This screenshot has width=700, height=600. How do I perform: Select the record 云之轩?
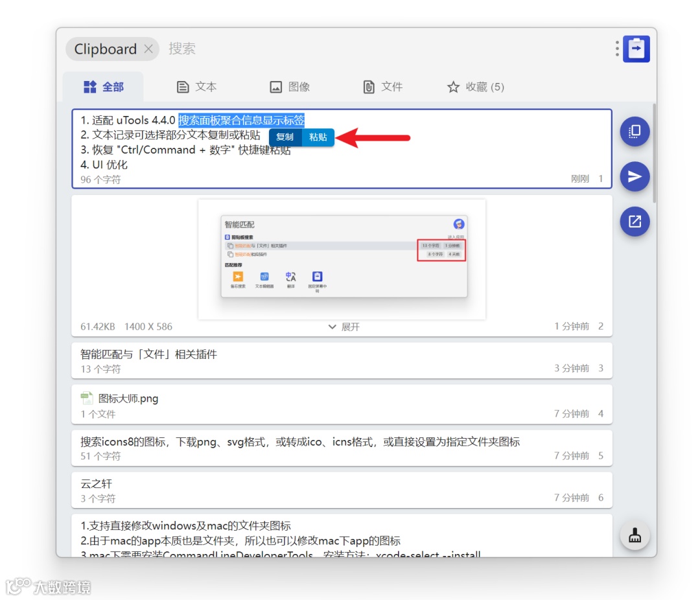342,490
